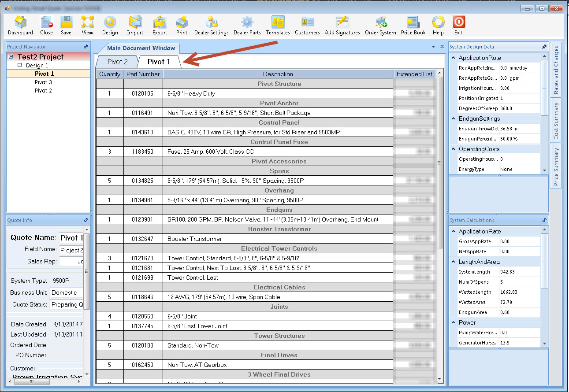Image resolution: width=569 pixels, height=392 pixels.
Task: Open the Price Summary side tab
Action: 556,167
